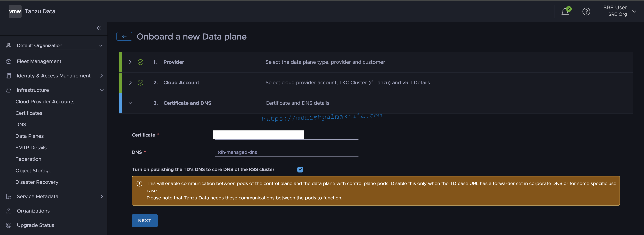Click Service Metadata label
Viewport: 644px width, 235px height.
38,197
